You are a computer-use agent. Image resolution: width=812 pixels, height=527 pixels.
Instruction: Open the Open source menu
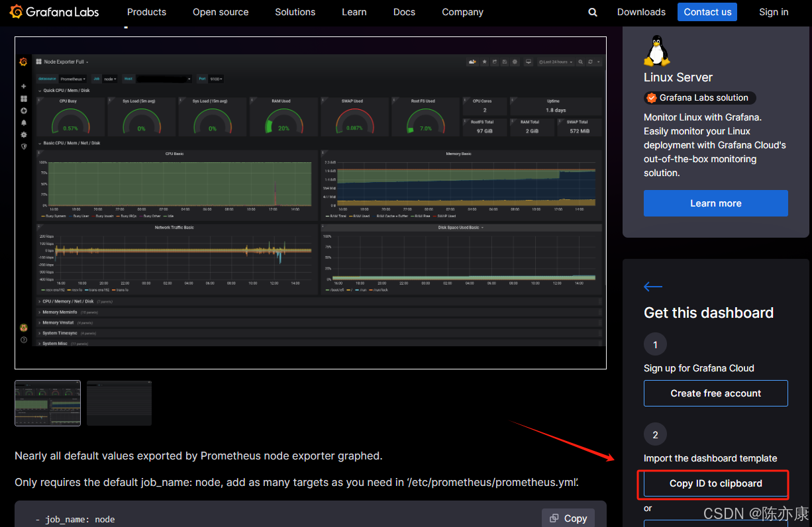(221, 12)
